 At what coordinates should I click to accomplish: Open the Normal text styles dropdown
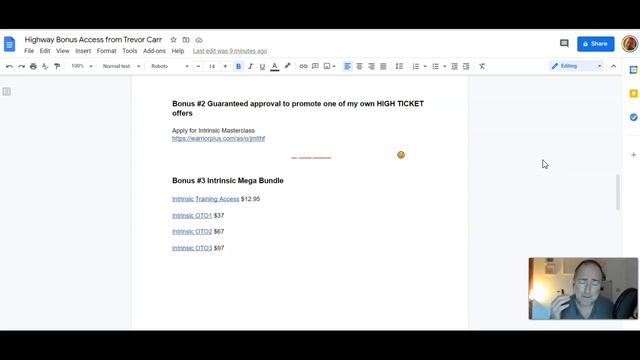[x=121, y=66]
